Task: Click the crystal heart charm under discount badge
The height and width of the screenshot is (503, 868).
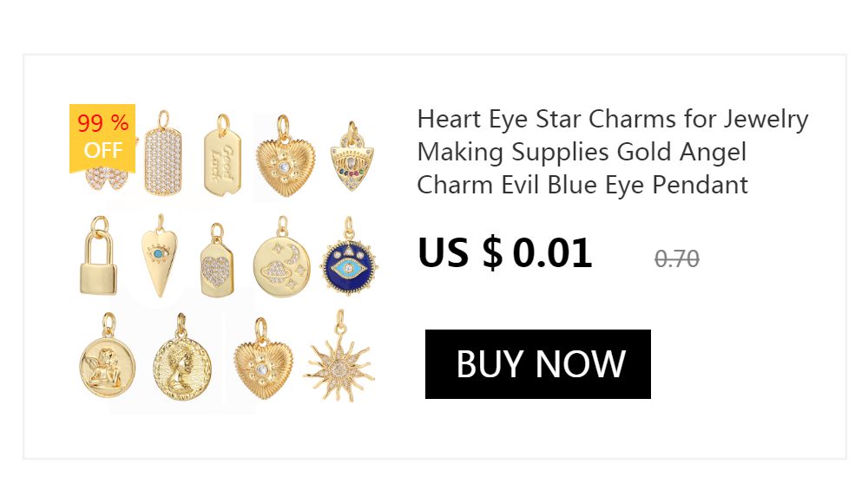Action: point(106,180)
